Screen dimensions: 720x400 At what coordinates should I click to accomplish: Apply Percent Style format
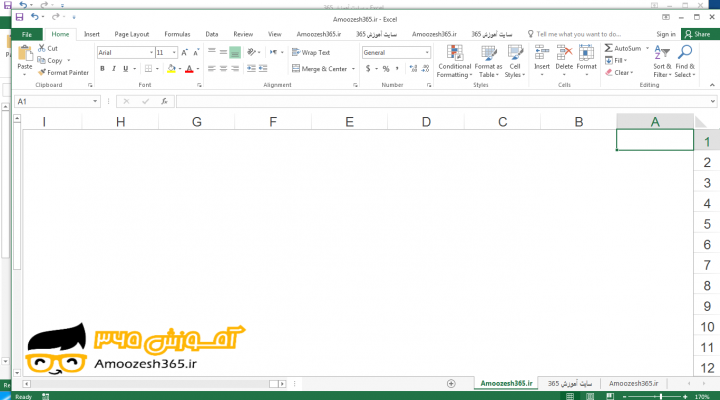(386, 68)
